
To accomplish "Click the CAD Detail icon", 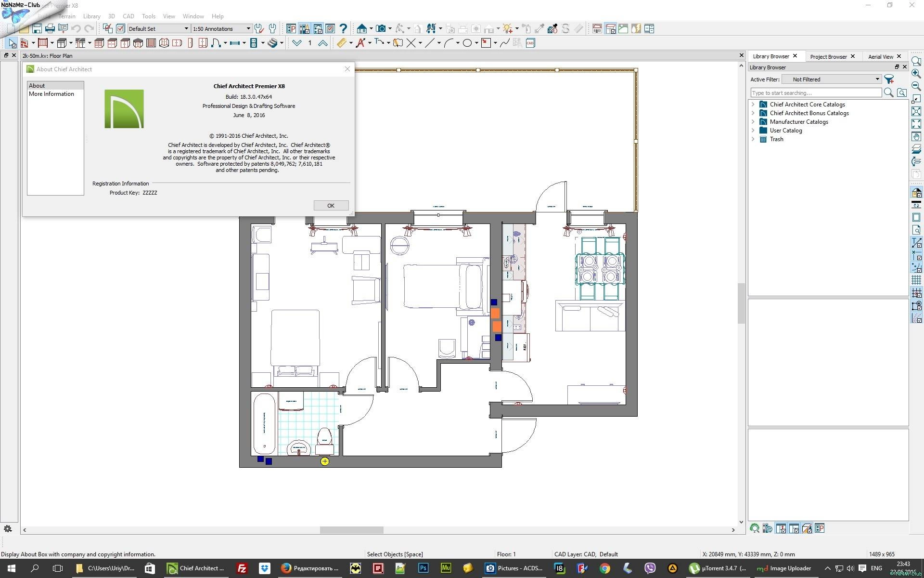I will tap(530, 43).
